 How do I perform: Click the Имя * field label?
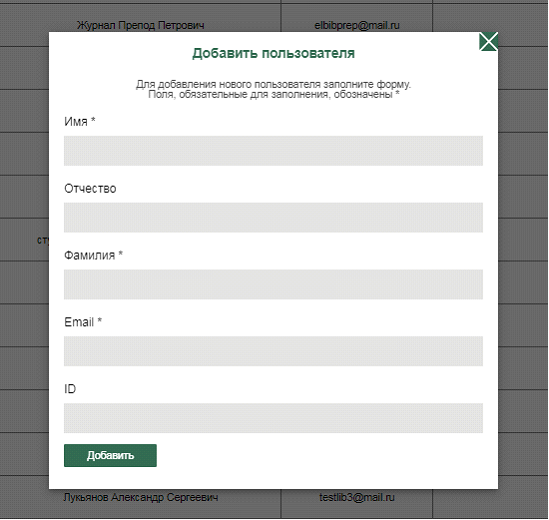[x=80, y=122]
